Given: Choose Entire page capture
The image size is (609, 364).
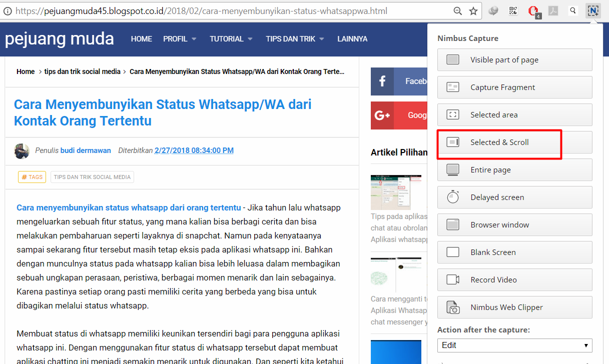Looking at the screenshot, I should (515, 169).
